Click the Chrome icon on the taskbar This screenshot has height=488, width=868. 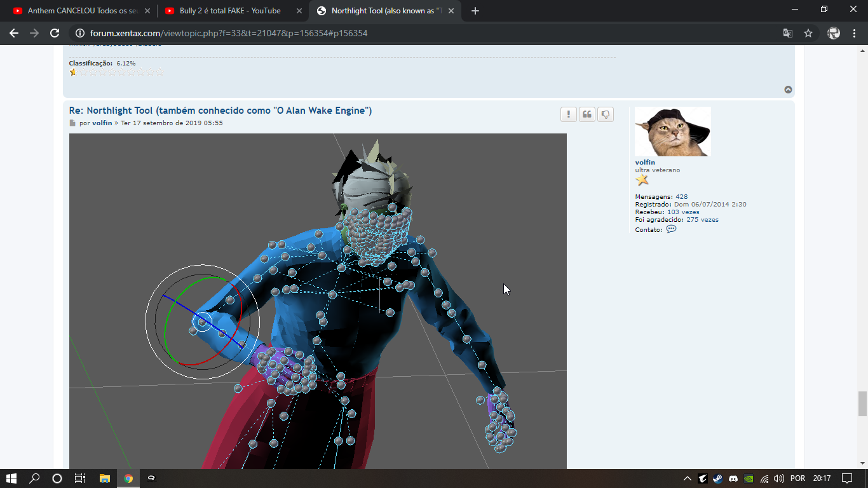click(128, 478)
